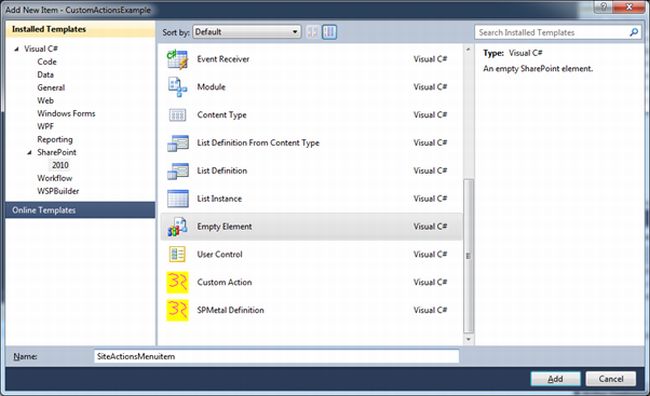
Task: Select Windows Forms category
Action: pos(66,113)
